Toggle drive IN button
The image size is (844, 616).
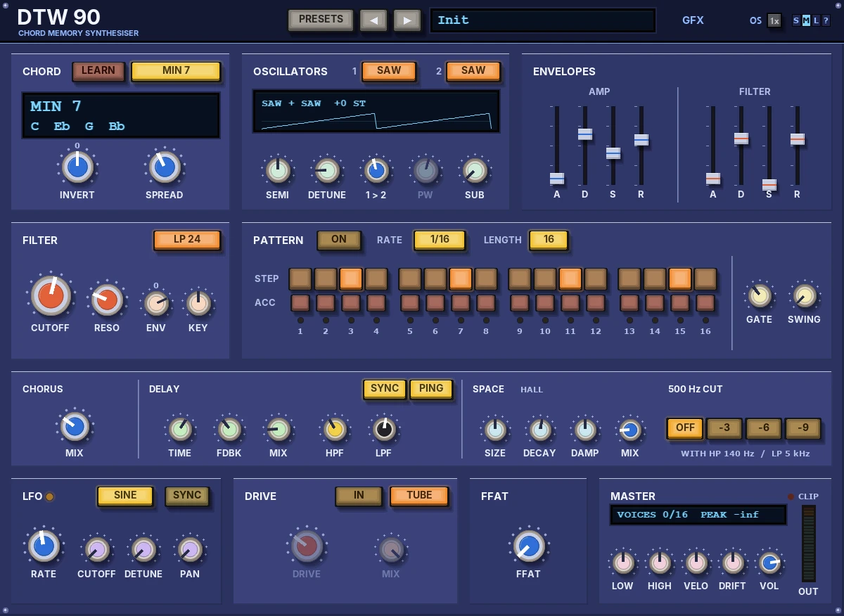[x=359, y=496]
